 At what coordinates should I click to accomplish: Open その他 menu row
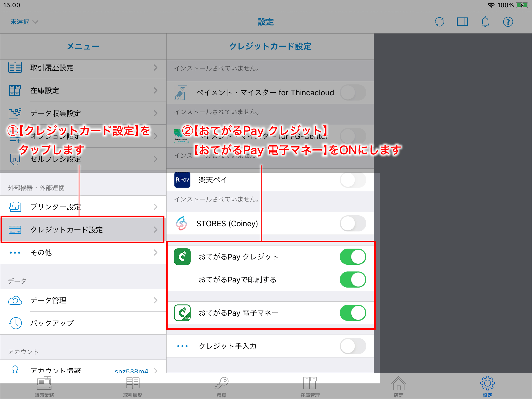coord(83,252)
